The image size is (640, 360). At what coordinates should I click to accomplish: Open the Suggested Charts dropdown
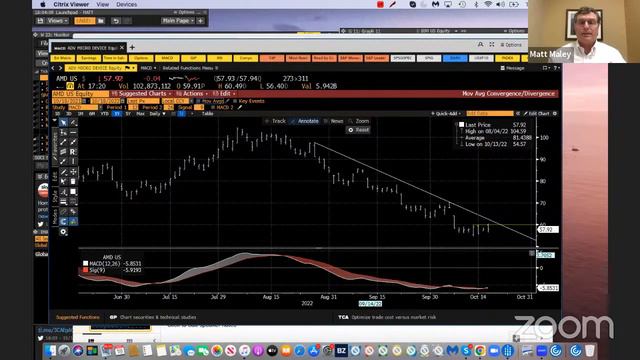(x=142, y=94)
